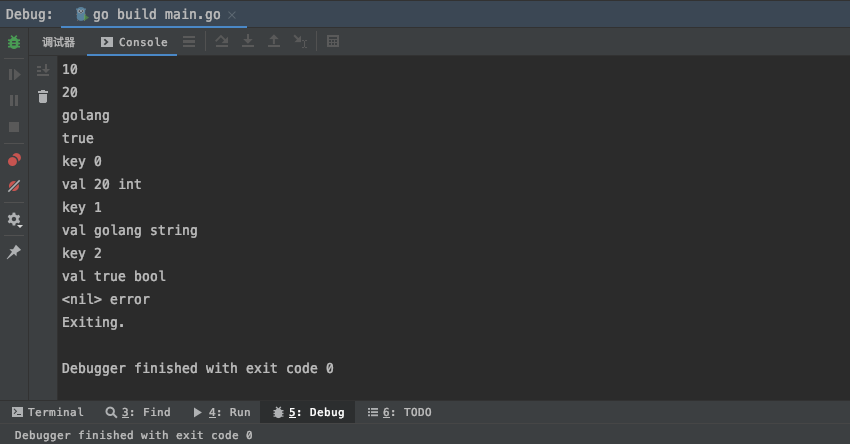Close the go build main.go tab
Viewport: 850px width, 444px height.
click(232, 15)
